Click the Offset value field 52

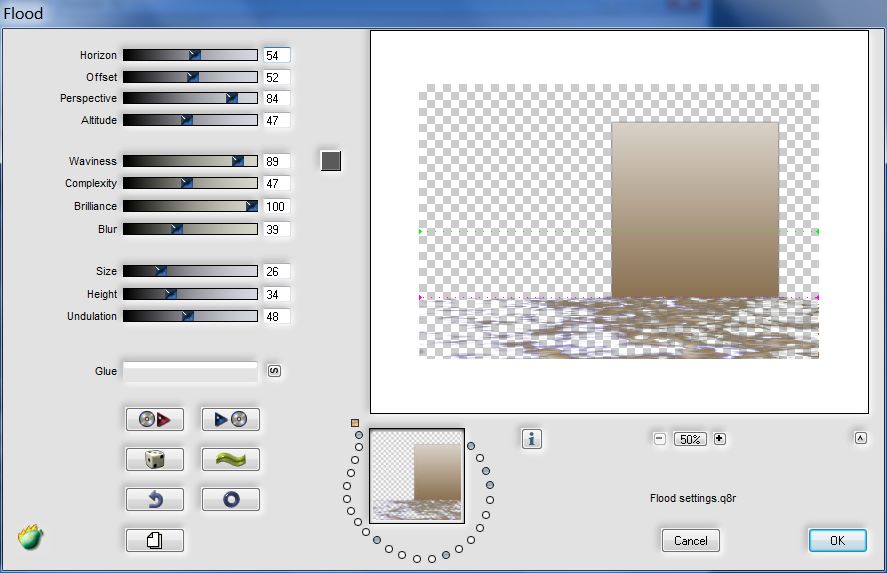tap(277, 77)
